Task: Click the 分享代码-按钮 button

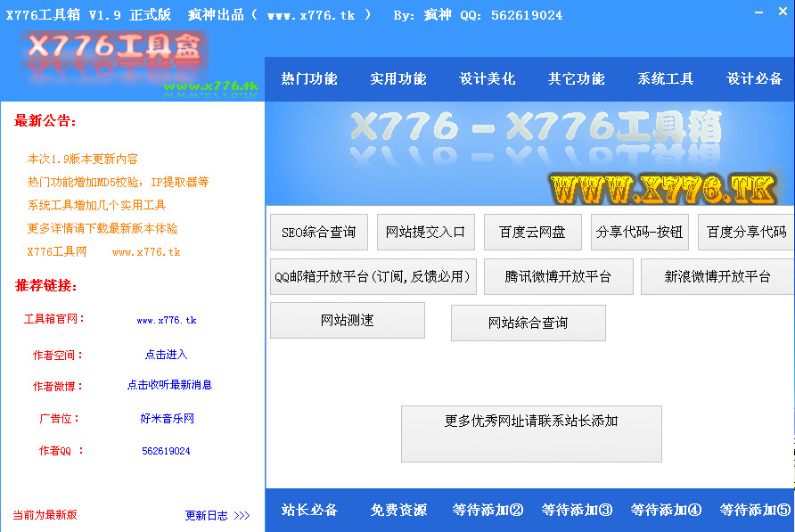Action: click(x=640, y=233)
